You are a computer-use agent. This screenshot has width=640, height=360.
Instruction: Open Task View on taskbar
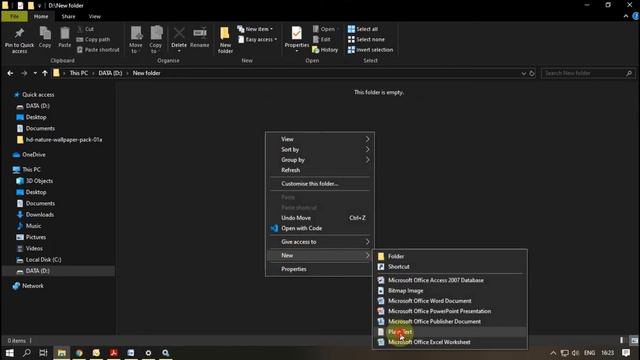click(43, 353)
